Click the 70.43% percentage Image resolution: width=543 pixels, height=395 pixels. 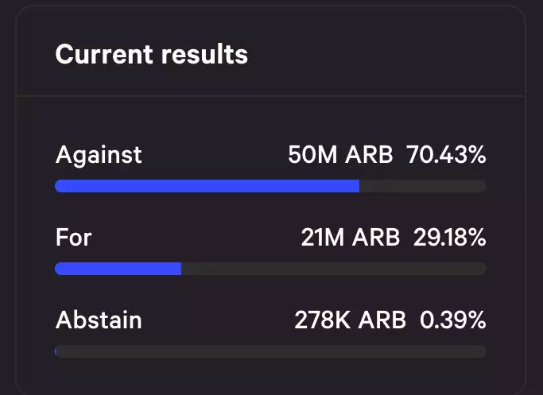click(x=446, y=154)
